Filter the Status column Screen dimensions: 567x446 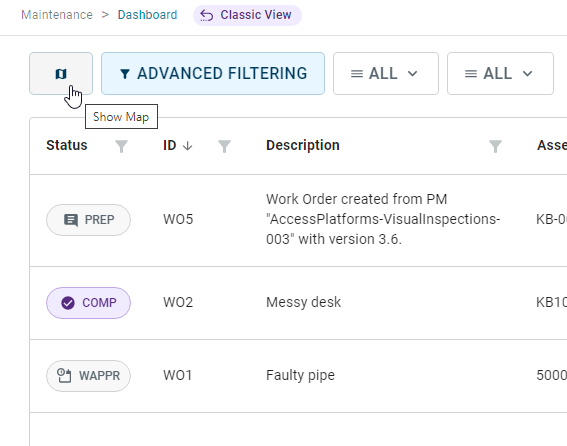coord(122,146)
